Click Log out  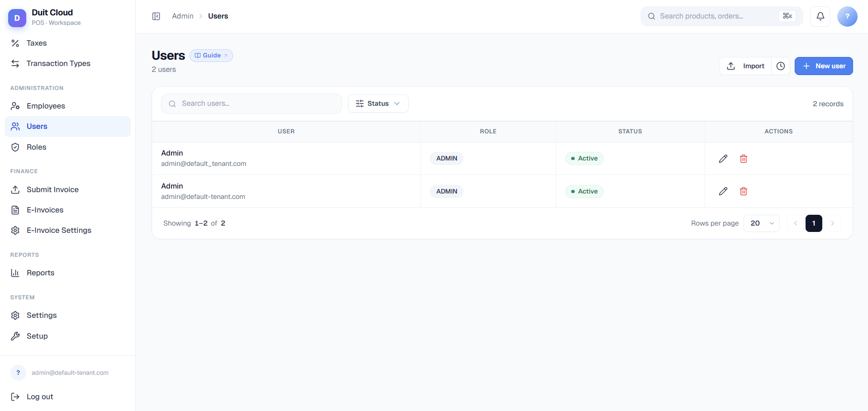(x=67, y=397)
